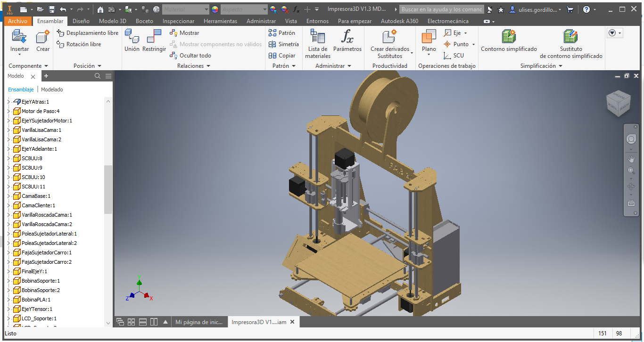Screen dimensions: 644x342
Task: Switch browser to Modelado view
Action: 52,90
